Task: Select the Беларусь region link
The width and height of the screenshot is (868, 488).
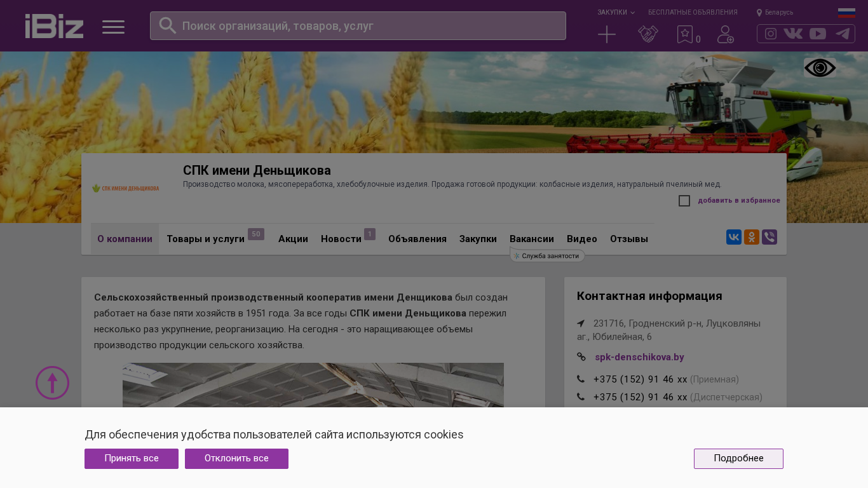Action: tap(779, 13)
